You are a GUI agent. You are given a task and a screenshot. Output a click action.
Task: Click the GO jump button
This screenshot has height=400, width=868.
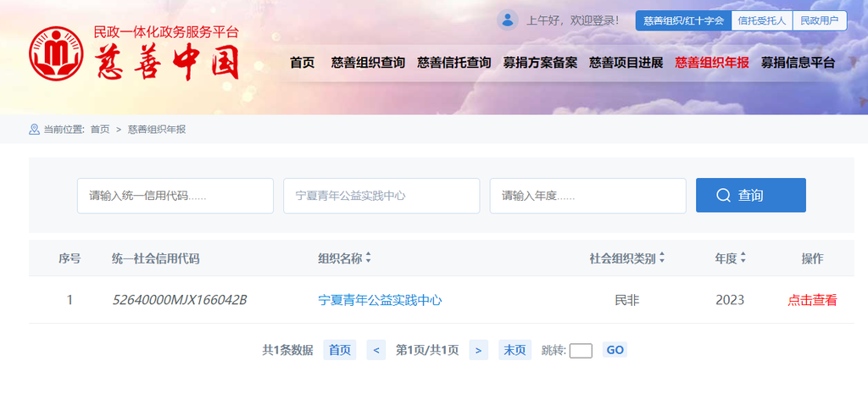[x=615, y=350]
